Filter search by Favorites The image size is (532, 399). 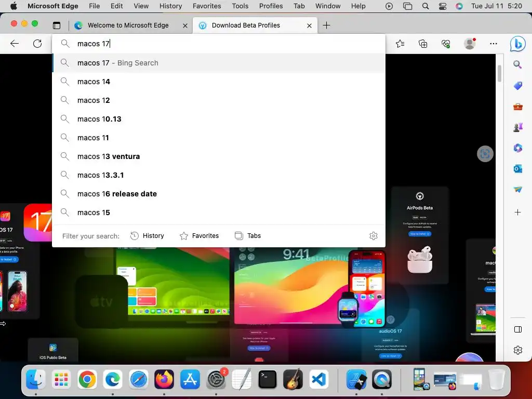199,236
